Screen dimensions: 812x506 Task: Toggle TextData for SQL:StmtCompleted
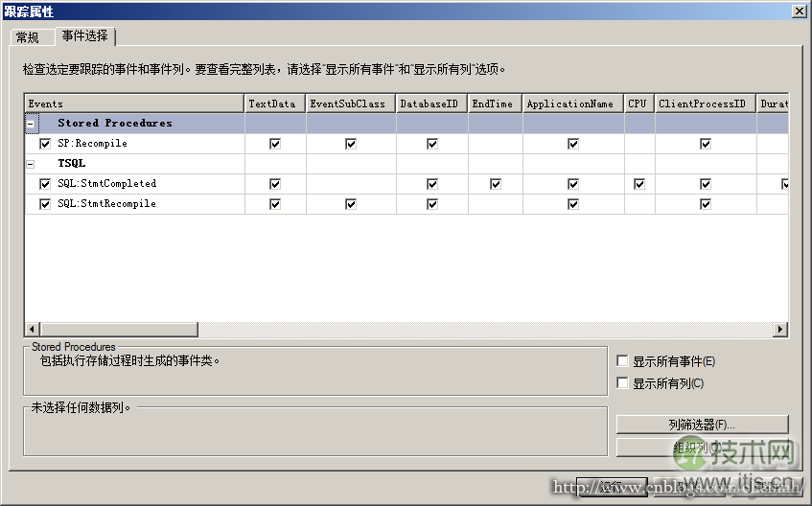[x=275, y=184]
